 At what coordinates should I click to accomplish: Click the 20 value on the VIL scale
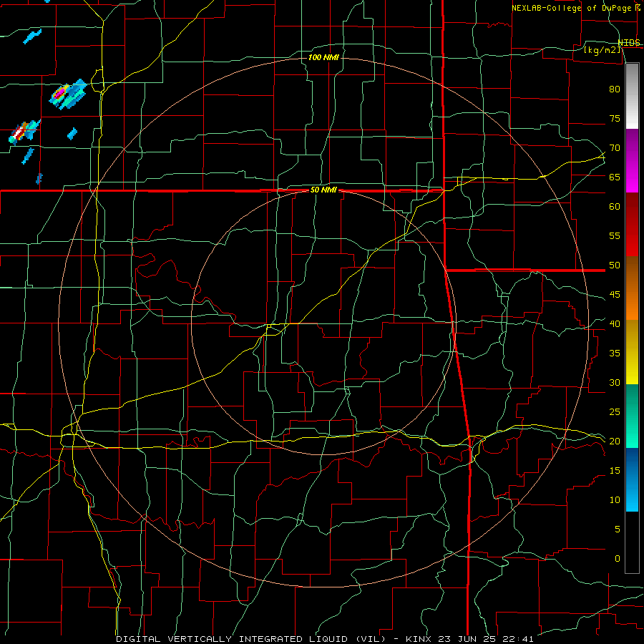(x=615, y=441)
